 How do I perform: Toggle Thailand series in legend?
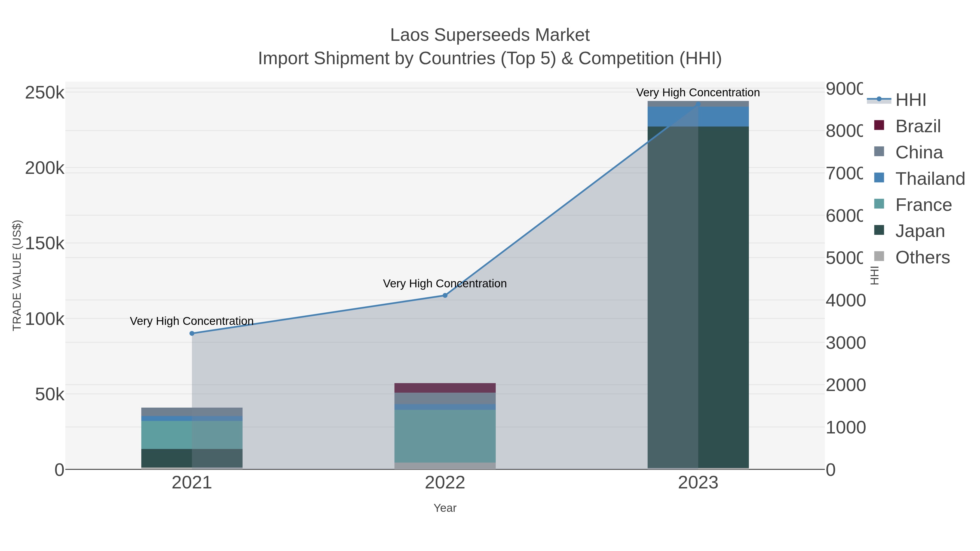coord(920,179)
